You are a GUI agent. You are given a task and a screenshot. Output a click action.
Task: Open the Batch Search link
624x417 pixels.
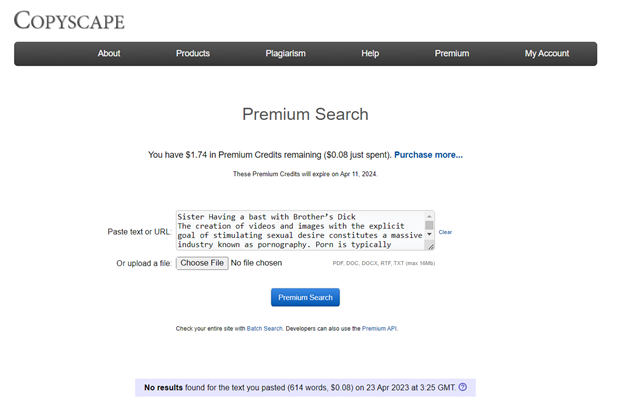[x=265, y=328]
